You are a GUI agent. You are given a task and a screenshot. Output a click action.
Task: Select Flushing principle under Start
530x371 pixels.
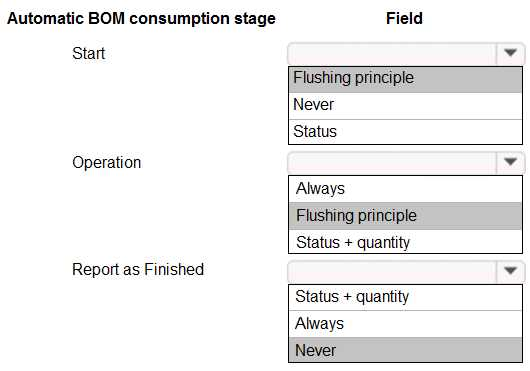(405, 79)
